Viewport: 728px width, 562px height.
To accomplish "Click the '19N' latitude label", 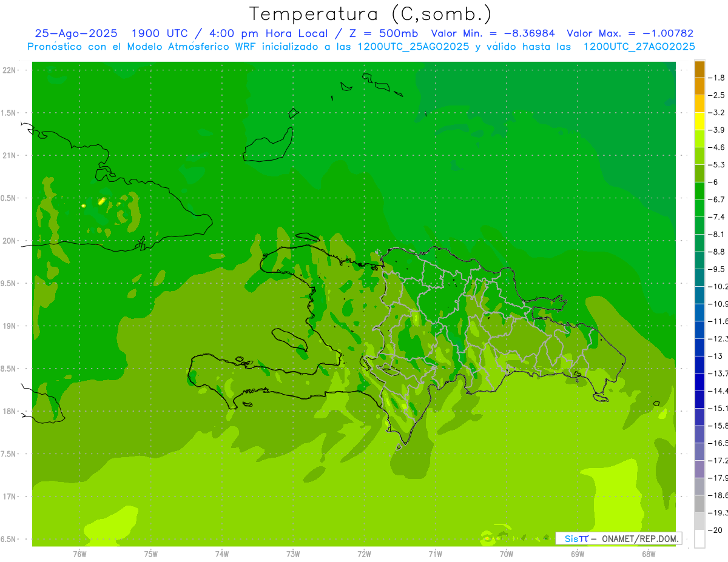I will coord(9,326).
